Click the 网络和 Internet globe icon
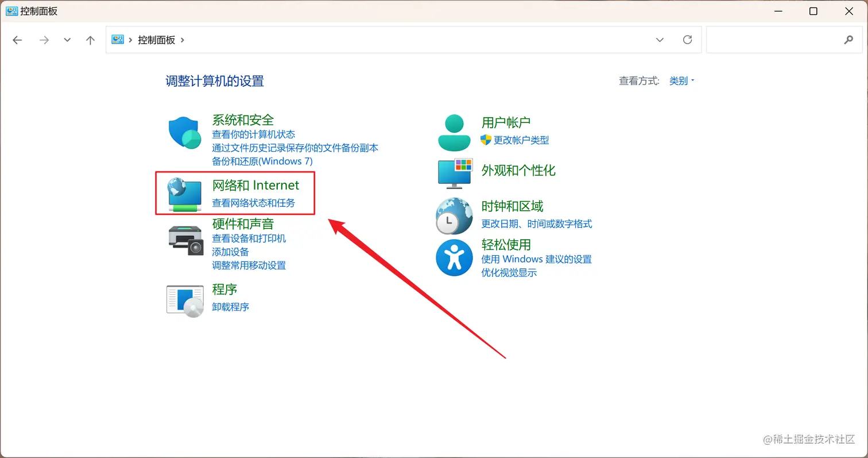 (184, 194)
